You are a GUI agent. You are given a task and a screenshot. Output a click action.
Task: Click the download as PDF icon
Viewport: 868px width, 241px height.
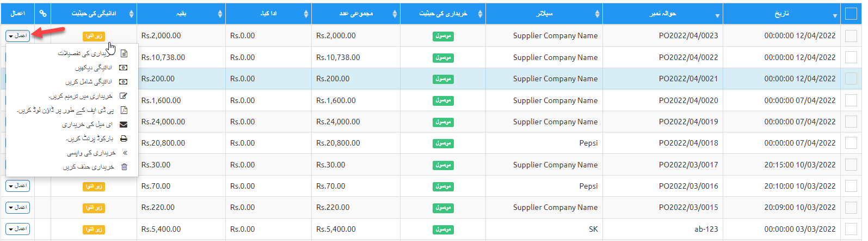[x=124, y=110]
